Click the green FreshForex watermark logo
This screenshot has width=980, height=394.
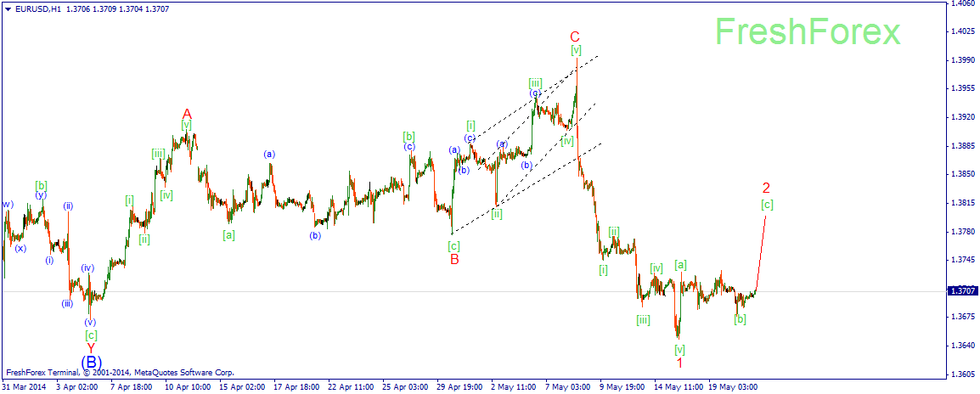coord(807,33)
